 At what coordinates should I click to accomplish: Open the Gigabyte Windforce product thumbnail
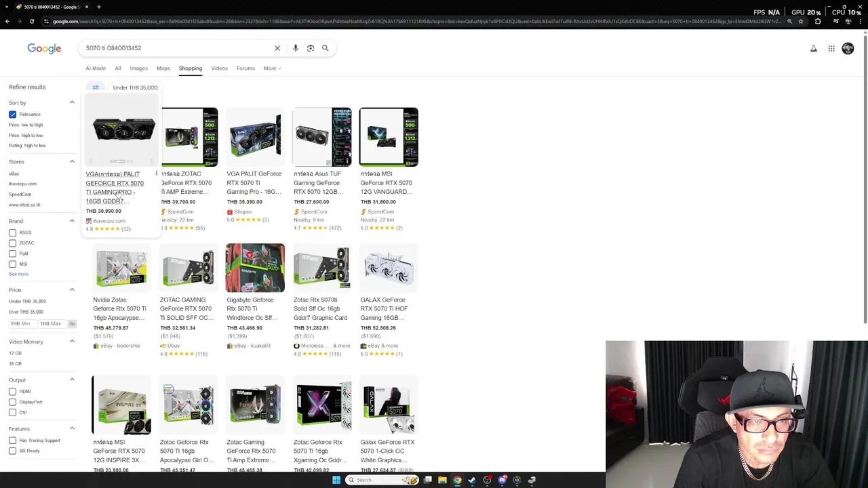coord(255,268)
